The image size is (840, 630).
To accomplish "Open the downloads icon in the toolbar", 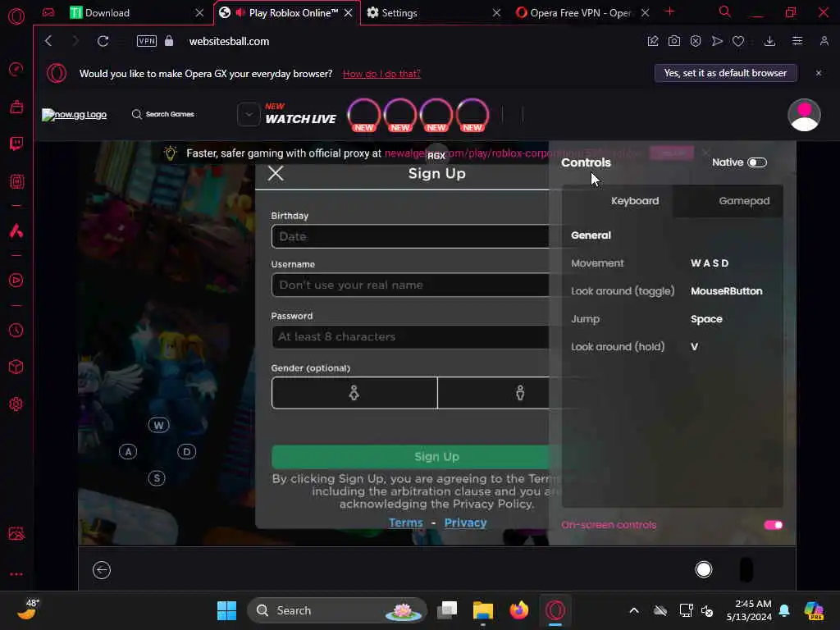I will click(769, 41).
